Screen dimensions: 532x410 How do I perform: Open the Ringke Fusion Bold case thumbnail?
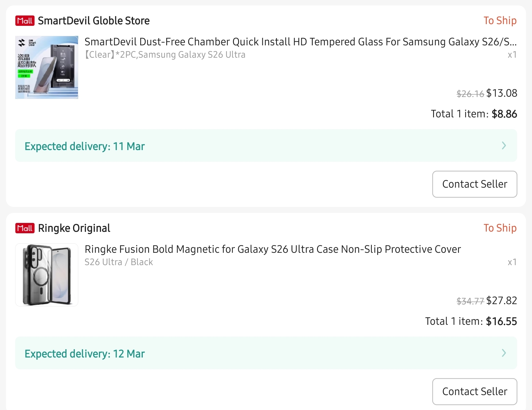[47, 275]
